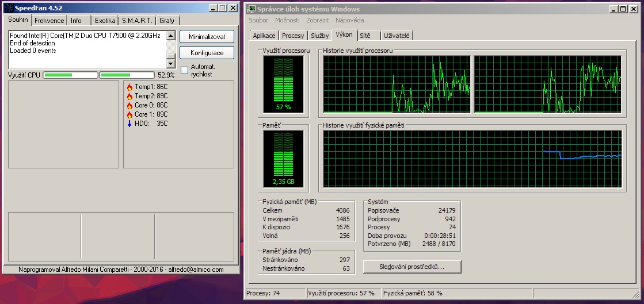
Task: Open the Soubor menu
Action: (x=258, y=20)
